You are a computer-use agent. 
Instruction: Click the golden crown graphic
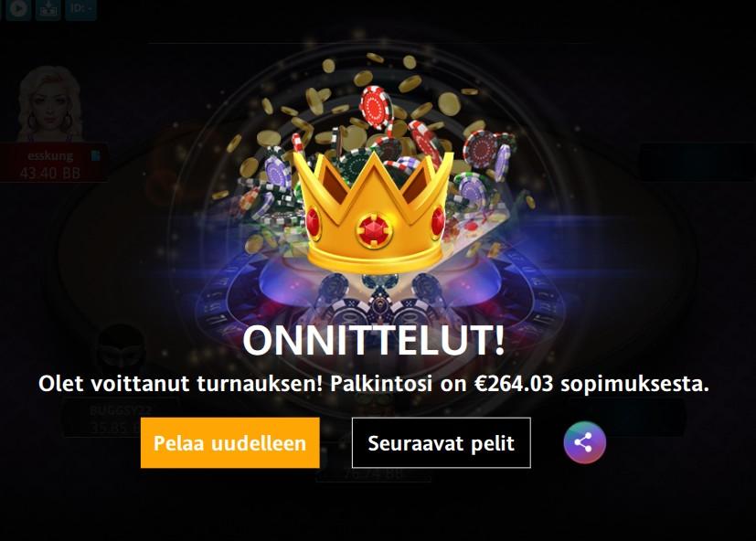(373, 213)
